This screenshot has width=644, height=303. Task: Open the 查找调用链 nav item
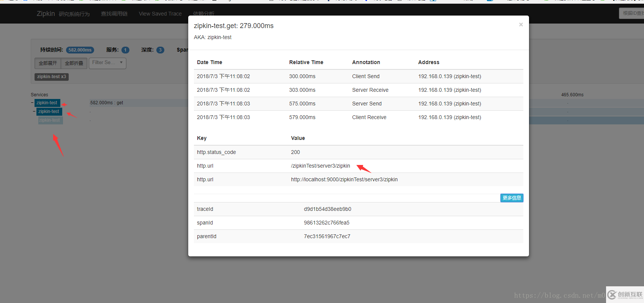114,14
